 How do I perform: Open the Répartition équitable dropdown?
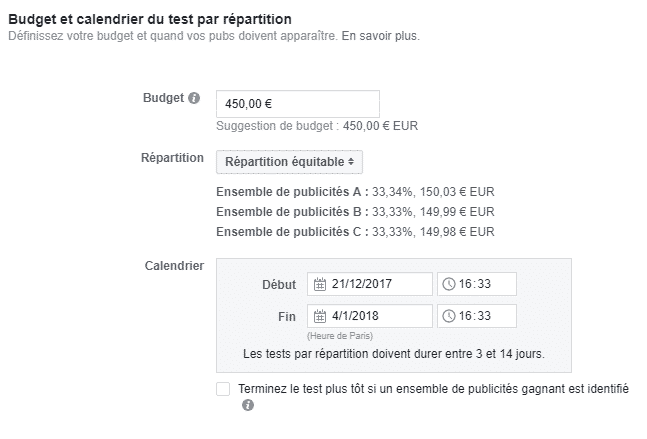point(290,161)
